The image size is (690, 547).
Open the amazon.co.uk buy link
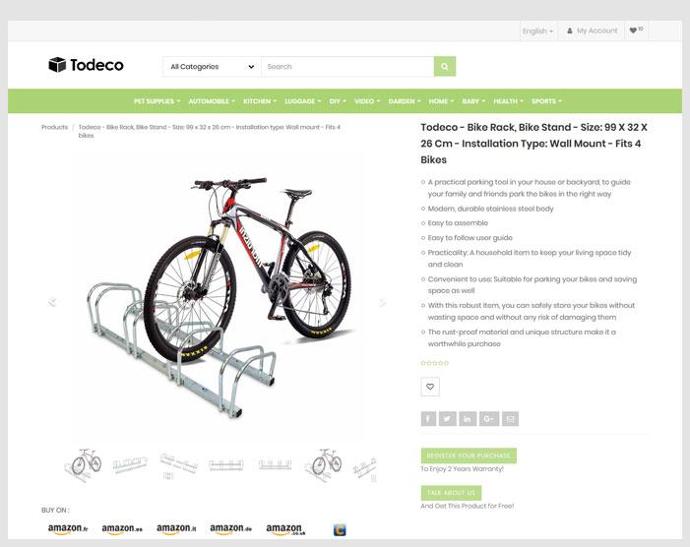[285, 529]
